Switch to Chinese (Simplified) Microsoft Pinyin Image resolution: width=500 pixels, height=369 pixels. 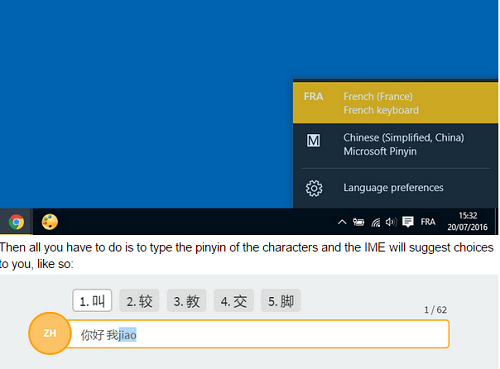tap(395, 144)
